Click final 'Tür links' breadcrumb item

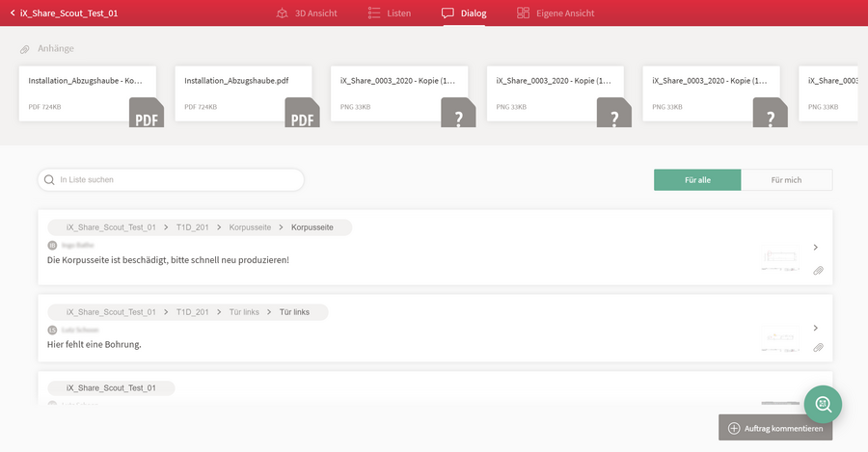294,312
